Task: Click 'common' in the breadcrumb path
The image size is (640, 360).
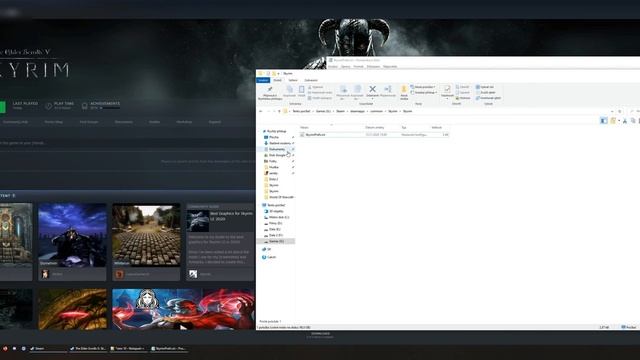Action: pos(377,111)
